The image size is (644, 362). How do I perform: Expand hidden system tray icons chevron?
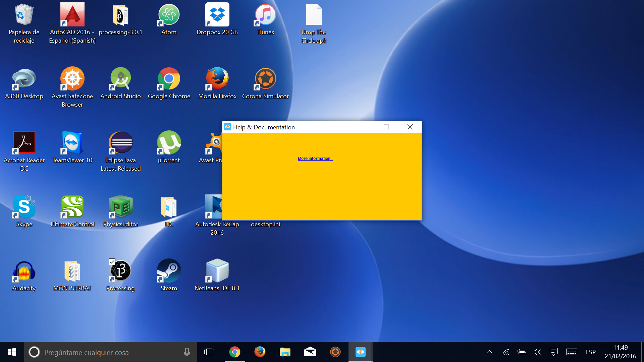[x=489, y=352]
